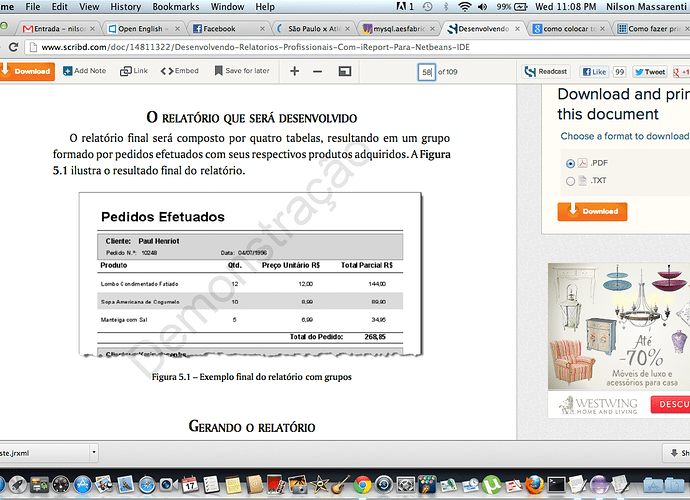Open Calendar from the Dock
Screen dimensions: 690x500
coord(190,484)
